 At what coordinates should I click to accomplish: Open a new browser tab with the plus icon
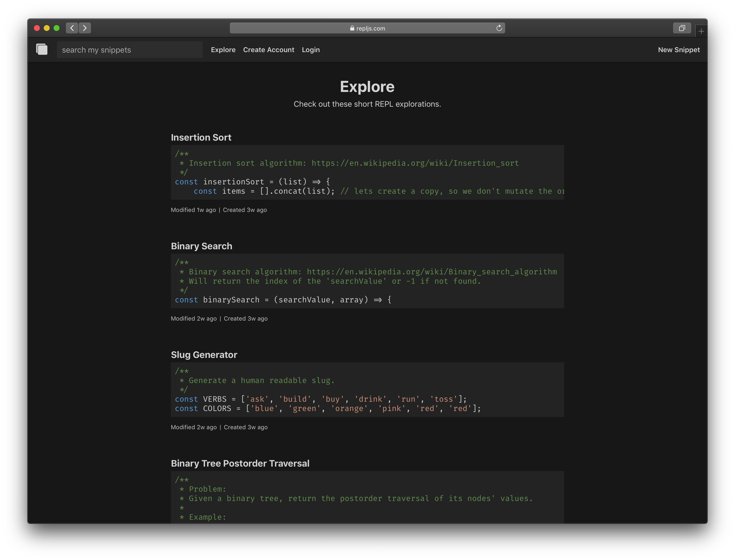coord(701,31)
